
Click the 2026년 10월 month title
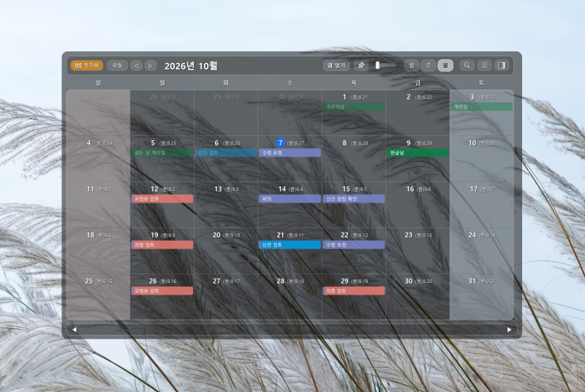coord(191,66)
